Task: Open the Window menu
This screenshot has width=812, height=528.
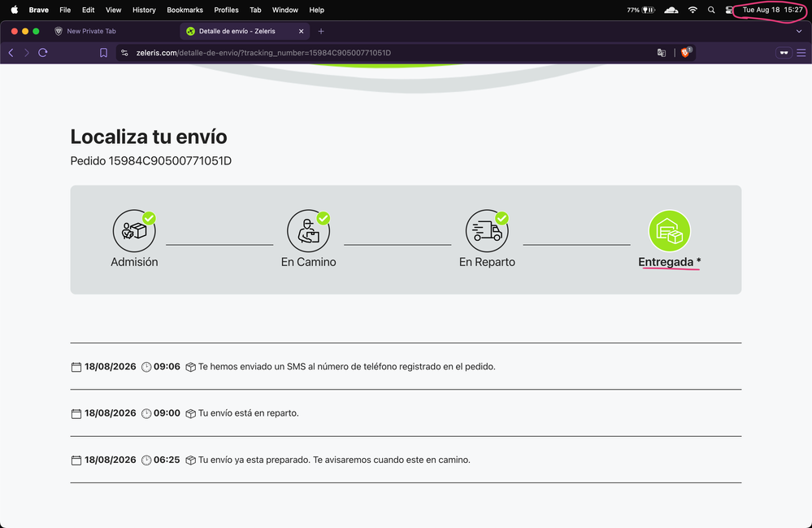Action: (x=285, y=10)
